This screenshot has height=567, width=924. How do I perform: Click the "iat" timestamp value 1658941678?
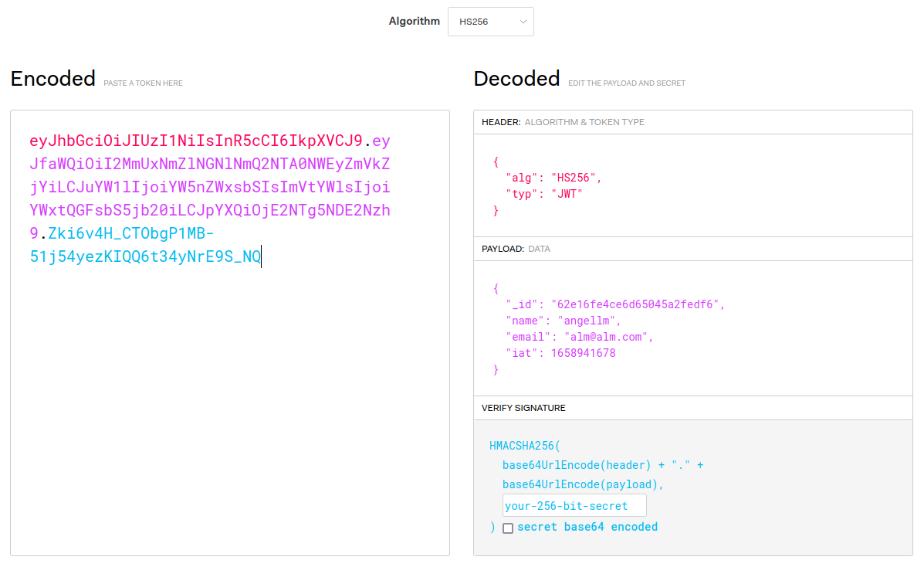(583, 353)
